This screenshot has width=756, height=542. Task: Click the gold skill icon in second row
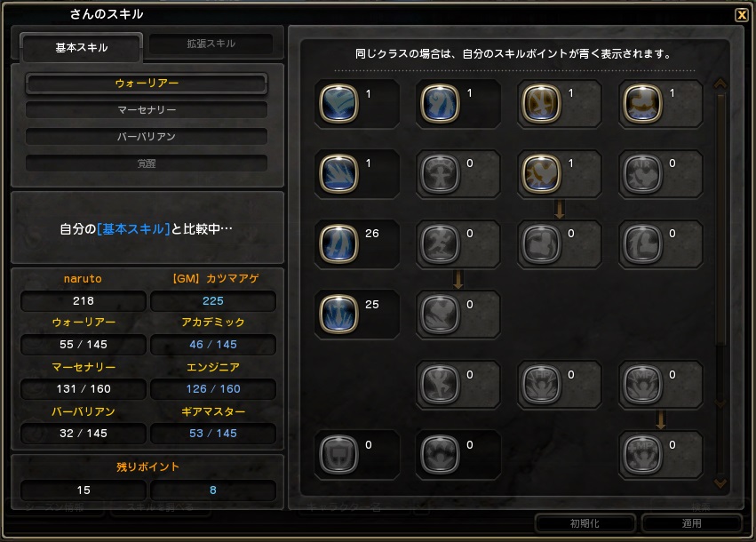point(541,173)
